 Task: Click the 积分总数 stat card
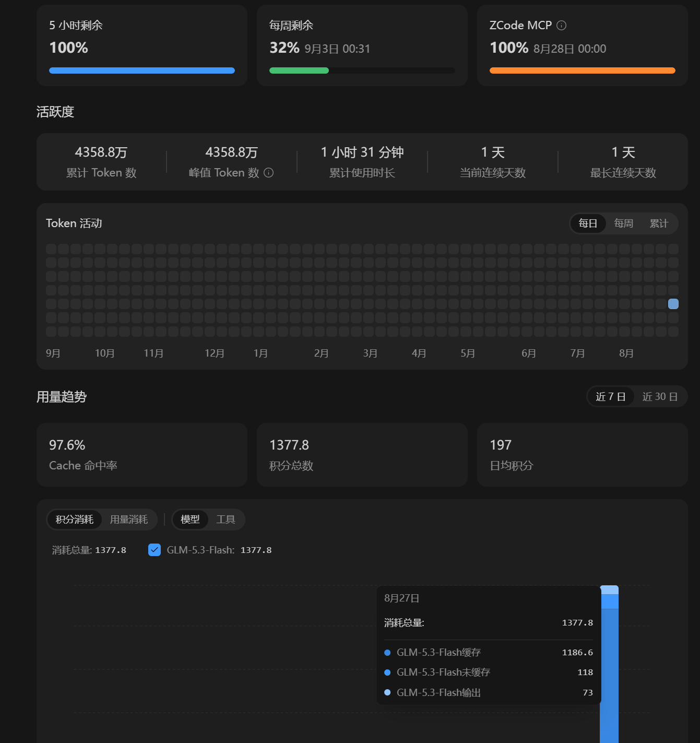pos(362,455)
